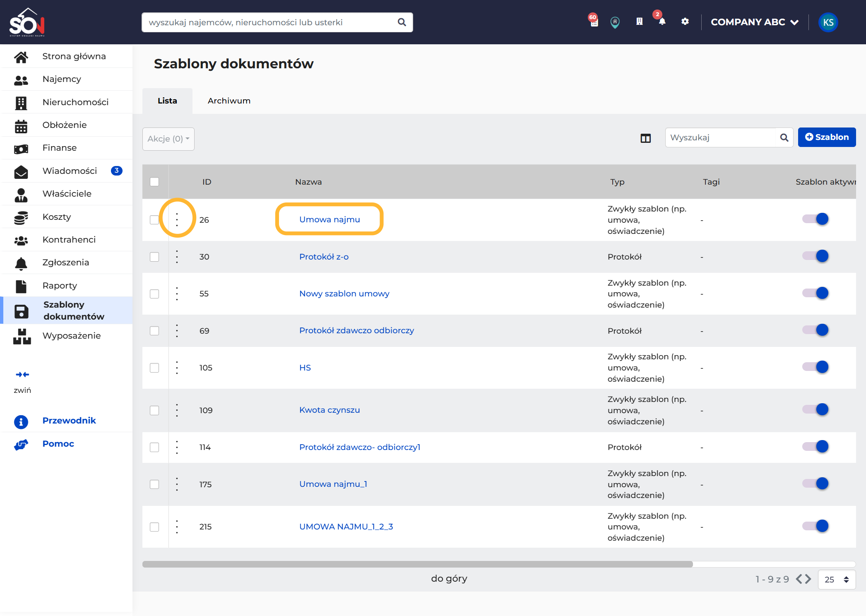This screenshot has width=866, height=616.
Task: Click the table search magnifier icon
Action: pos(784,137)
